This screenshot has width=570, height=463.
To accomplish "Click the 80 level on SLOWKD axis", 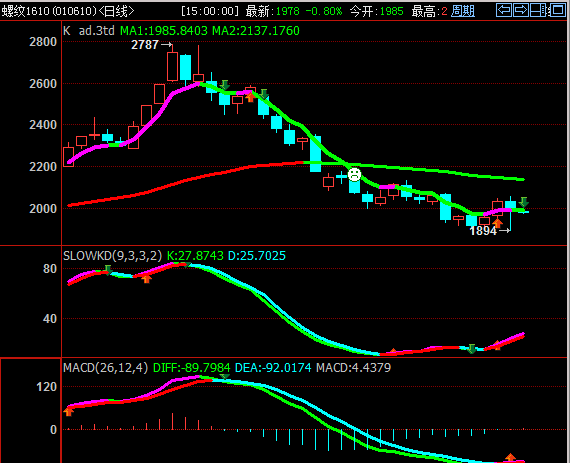I will tap(50, 269).
